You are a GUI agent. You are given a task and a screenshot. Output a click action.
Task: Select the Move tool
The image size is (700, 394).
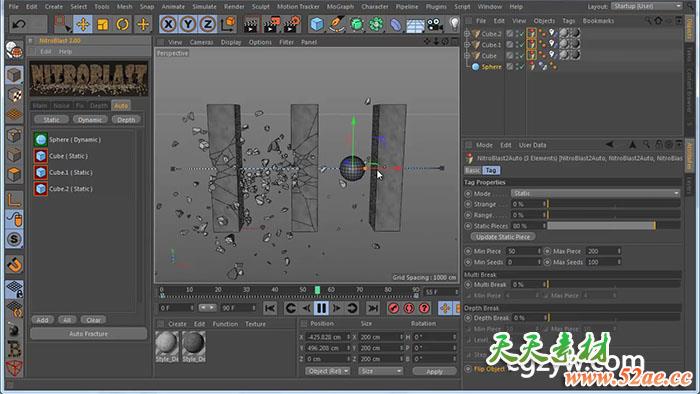(83, 24)
